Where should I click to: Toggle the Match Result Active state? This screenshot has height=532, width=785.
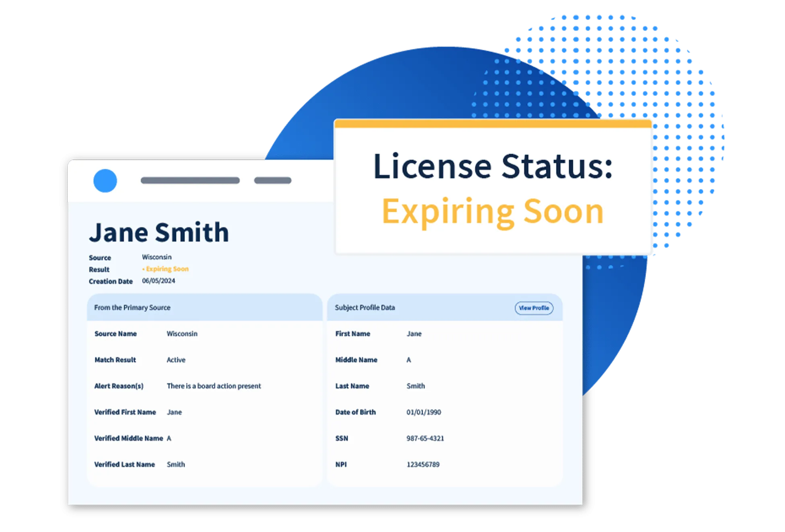coord(176,360)
